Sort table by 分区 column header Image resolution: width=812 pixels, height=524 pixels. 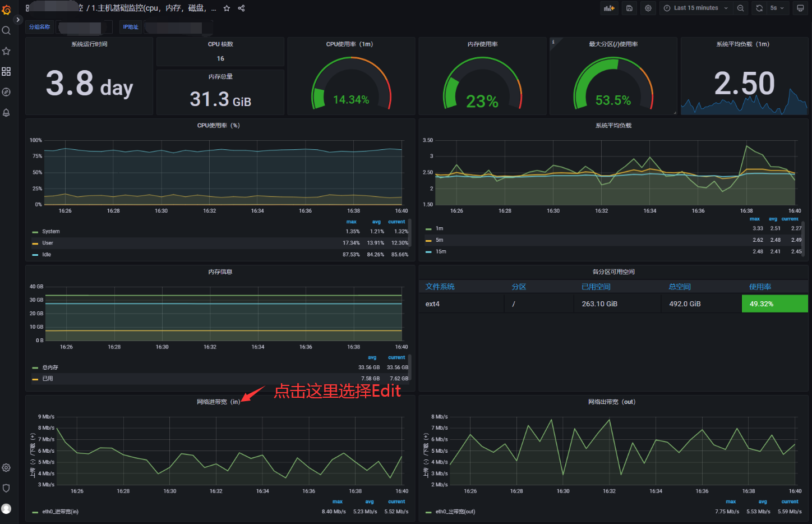pyautogui.click(x=519, y=287)
